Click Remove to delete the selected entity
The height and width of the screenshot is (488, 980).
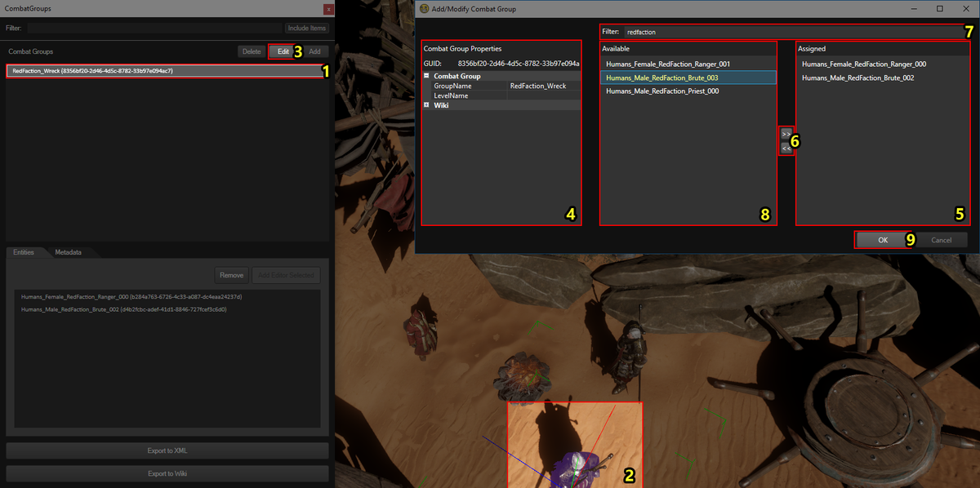click(x=231, y=274)
